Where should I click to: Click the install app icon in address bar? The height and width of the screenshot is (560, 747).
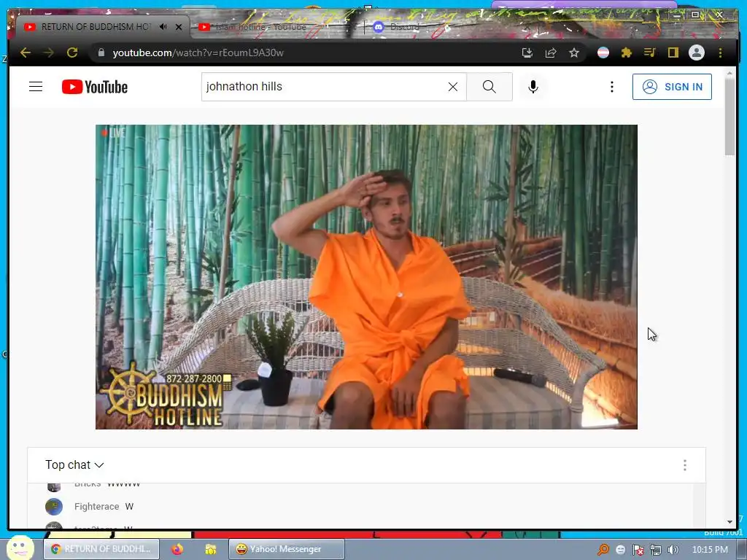tap(527, 52)
